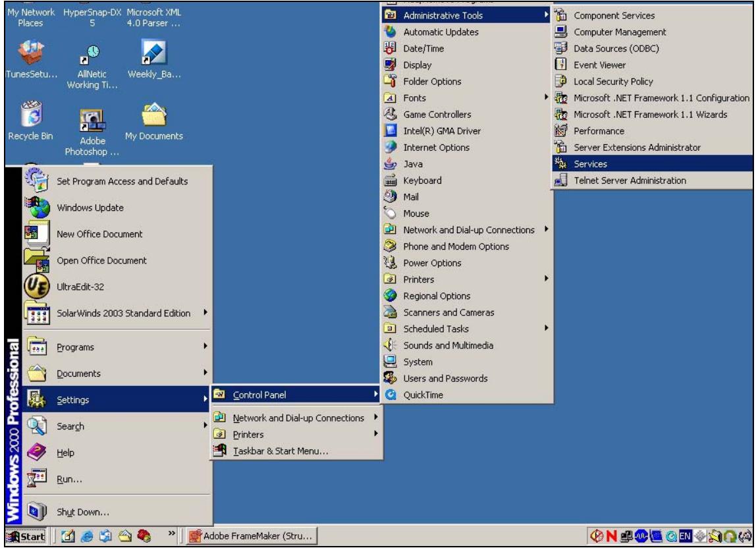
Task: Open Scanners and Cameras item
Action: pyautogui.click(x=467, y=312)
